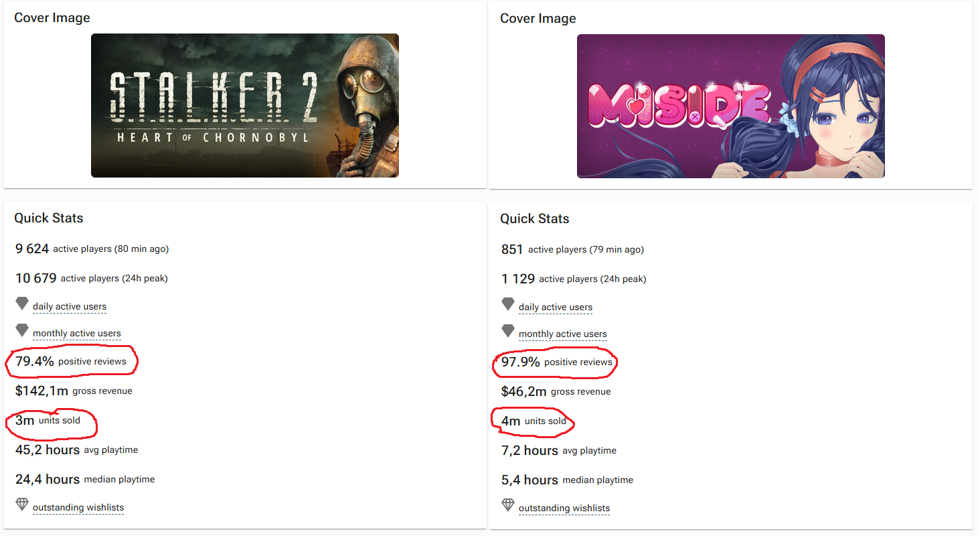980x536 pixels.
Task: Click the '$46,2m' gross revenue value
Action: point(524,391)
